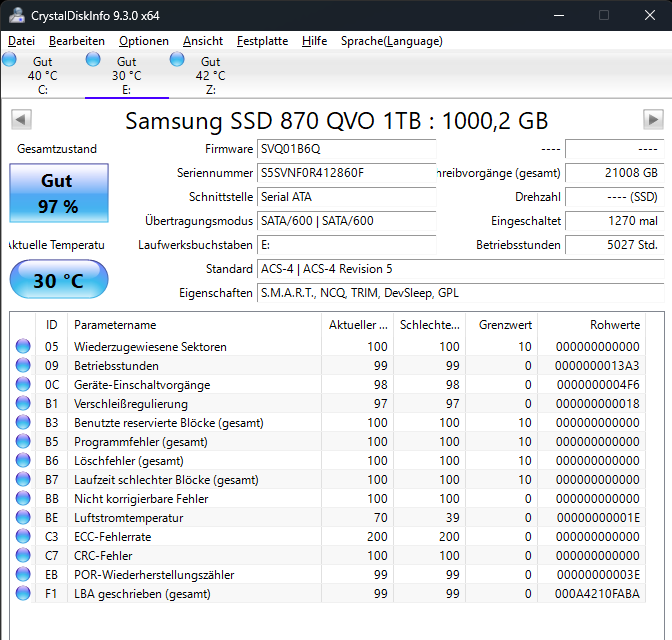Click the Gut 97 % health status button

click(x=59, y=193)
